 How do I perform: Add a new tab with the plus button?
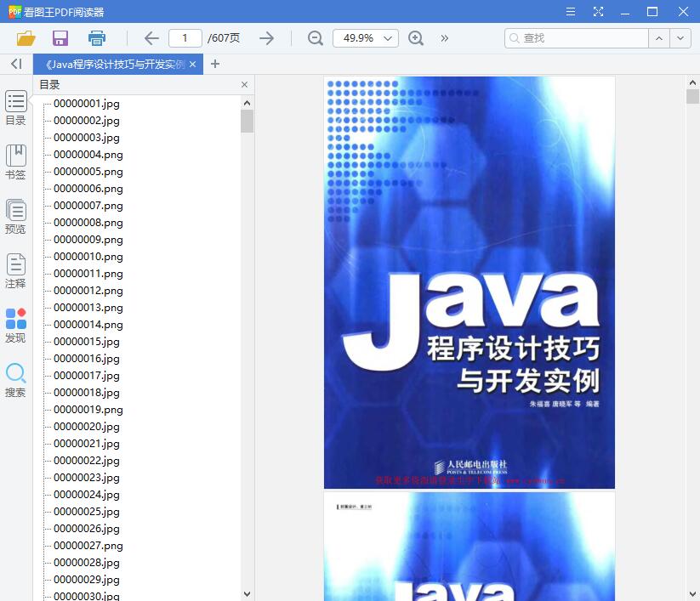[x=214, y=64]
